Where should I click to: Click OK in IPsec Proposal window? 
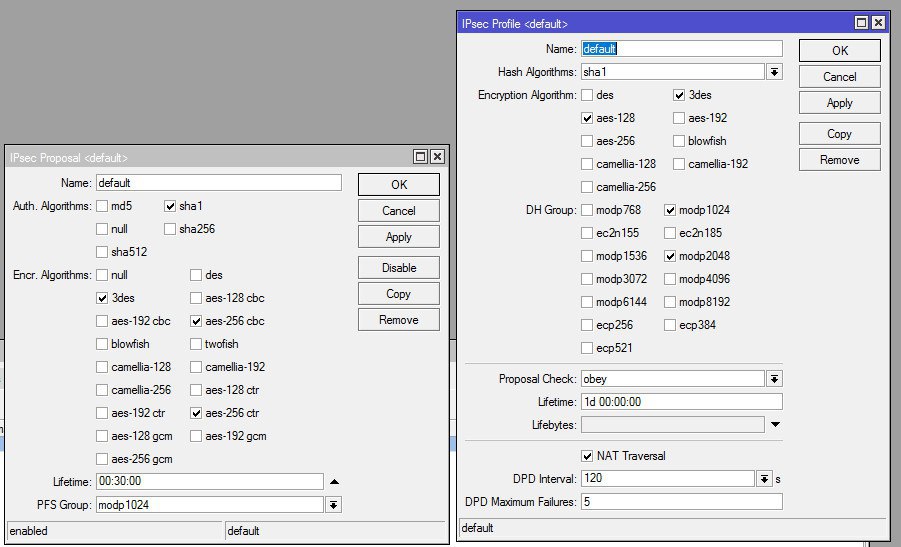click(x=399, y=184)
